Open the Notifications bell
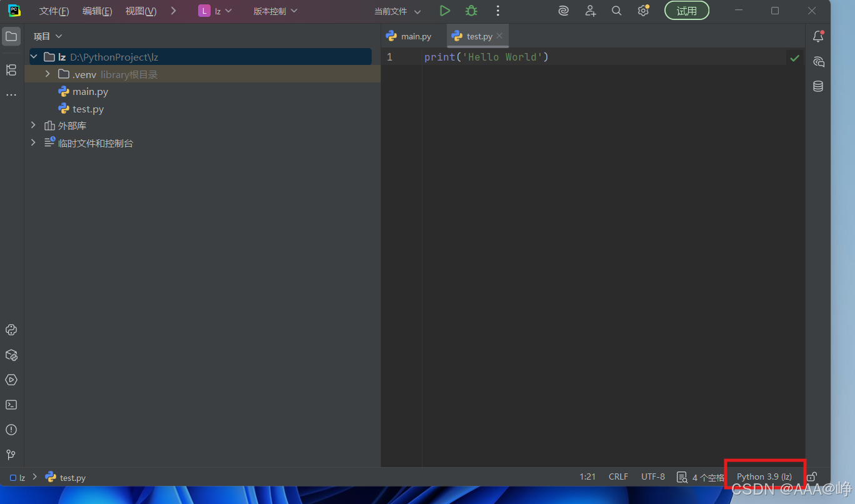 (818, 36)
